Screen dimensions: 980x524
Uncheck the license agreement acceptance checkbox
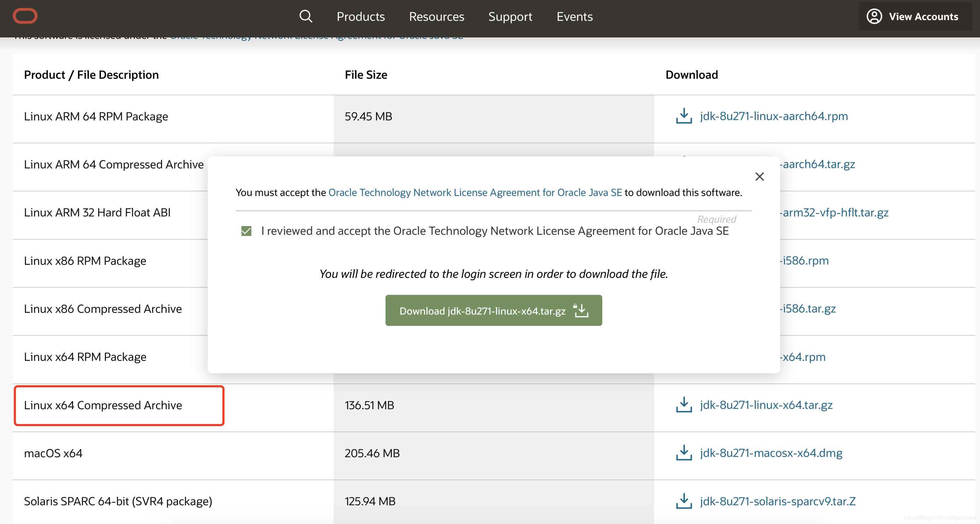tap(246, 231)
